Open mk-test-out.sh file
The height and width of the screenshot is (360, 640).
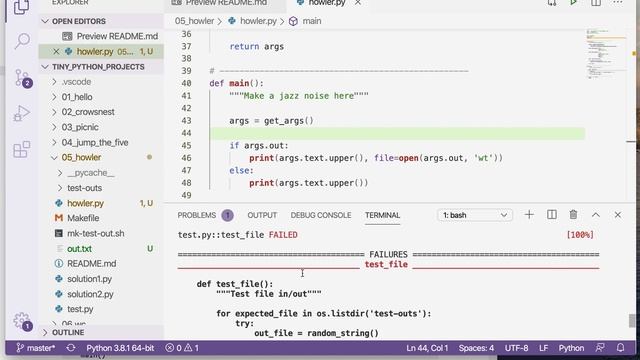[x=96, y=233]
